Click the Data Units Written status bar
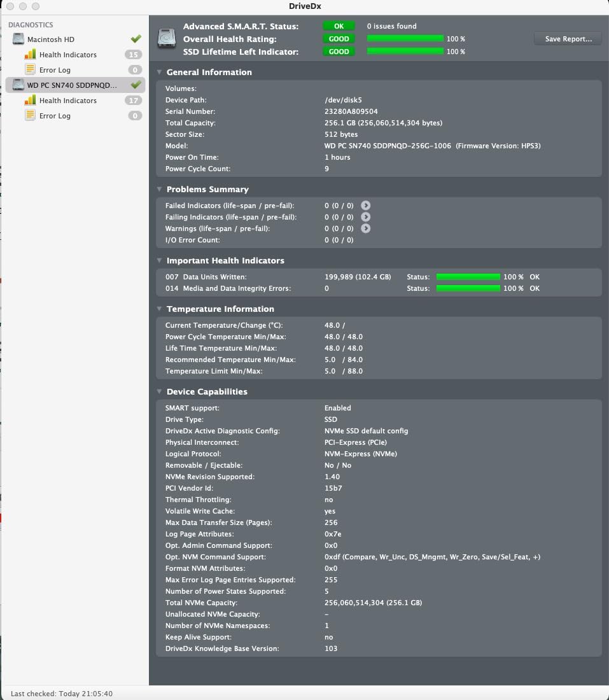Screen dimensions: 609x700 point(468,277)
